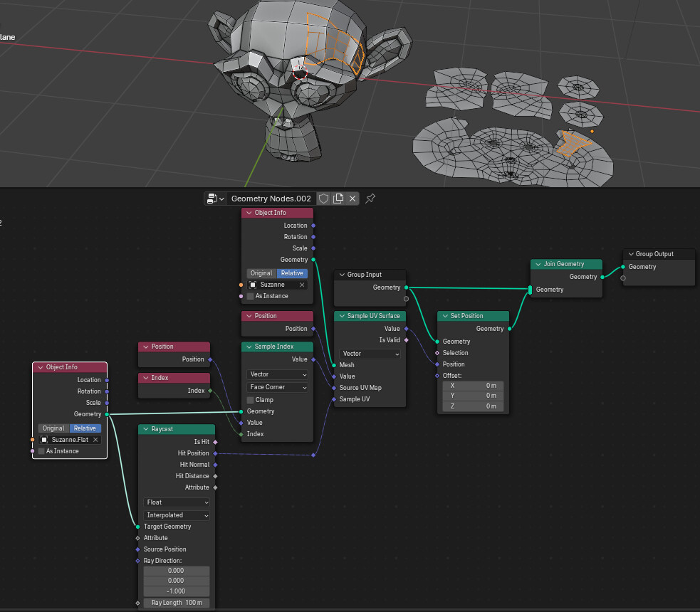Enable the Clamp checkbox on Sample Index
The image size is (700, 612).
(250, 399)
